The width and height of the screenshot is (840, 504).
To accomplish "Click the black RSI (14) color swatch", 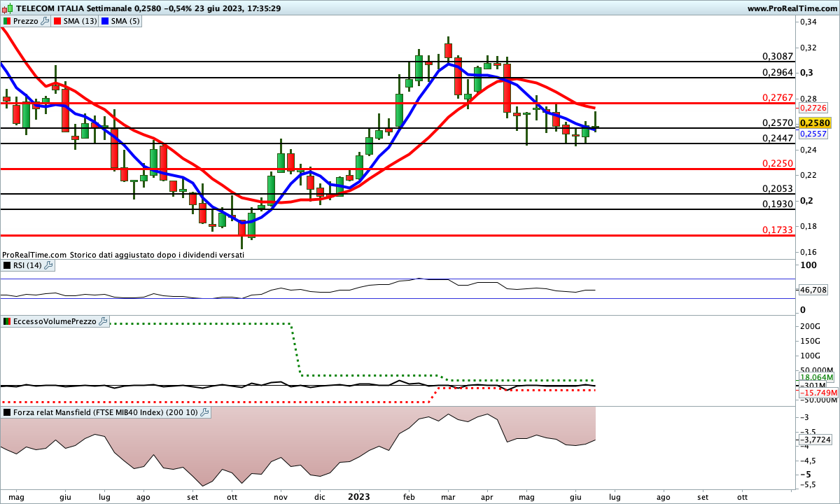I will 7,265.
